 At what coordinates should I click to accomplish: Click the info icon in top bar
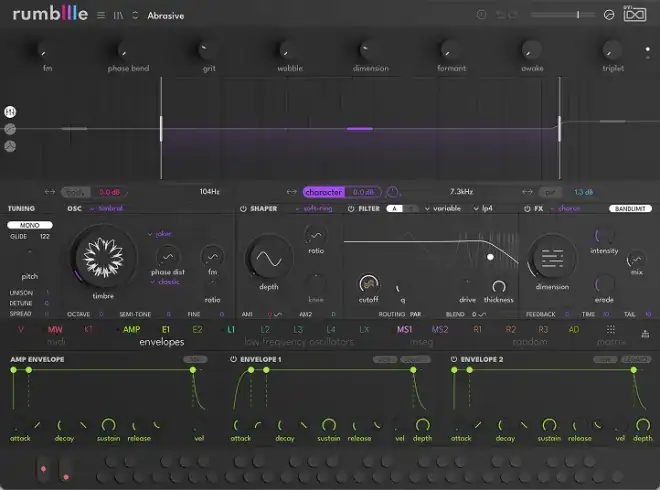click(x=481, y=15)
